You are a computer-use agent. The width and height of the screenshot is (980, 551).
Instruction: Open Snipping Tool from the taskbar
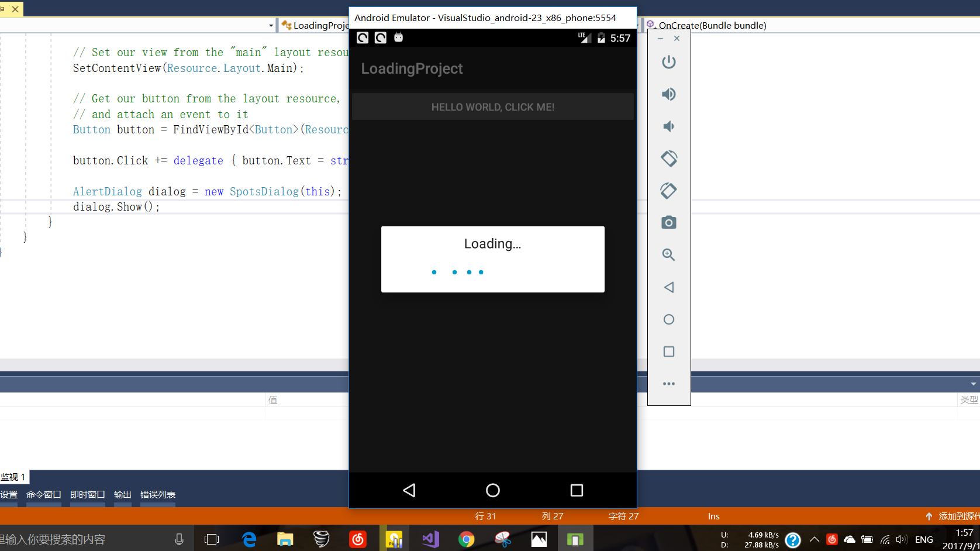503,539
